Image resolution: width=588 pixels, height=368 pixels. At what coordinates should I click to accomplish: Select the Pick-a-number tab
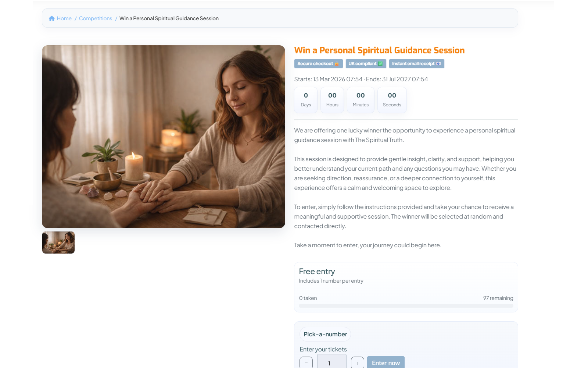[x=325, y=334]
